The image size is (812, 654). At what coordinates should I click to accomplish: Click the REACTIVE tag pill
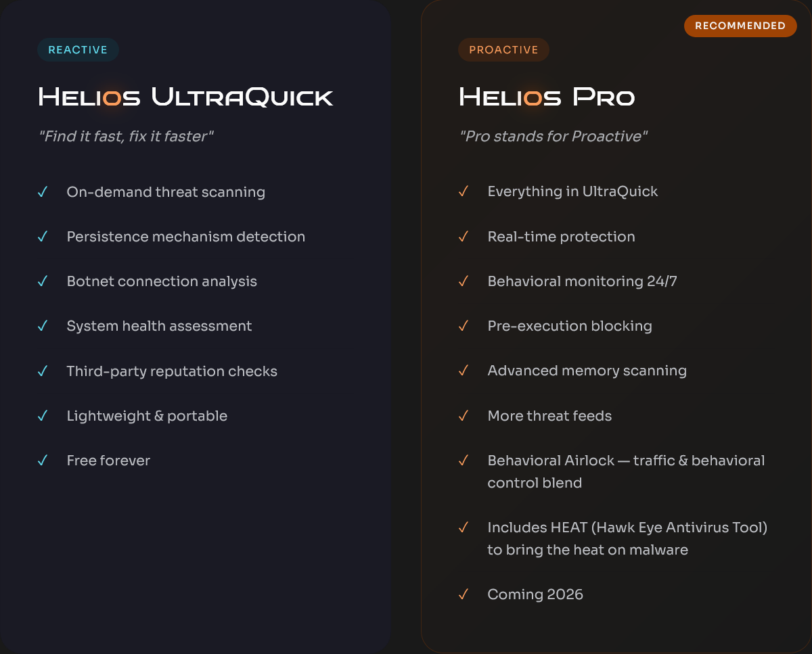(78, 50)
